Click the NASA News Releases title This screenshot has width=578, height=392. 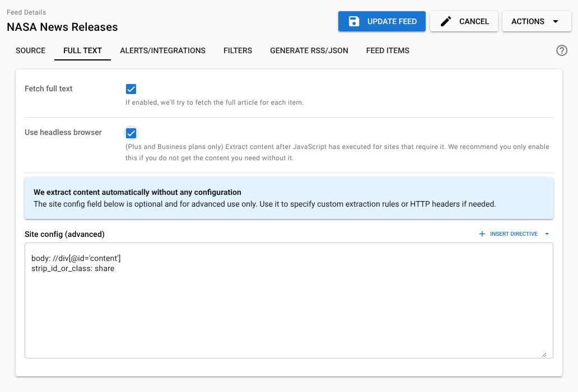[62, 27]
